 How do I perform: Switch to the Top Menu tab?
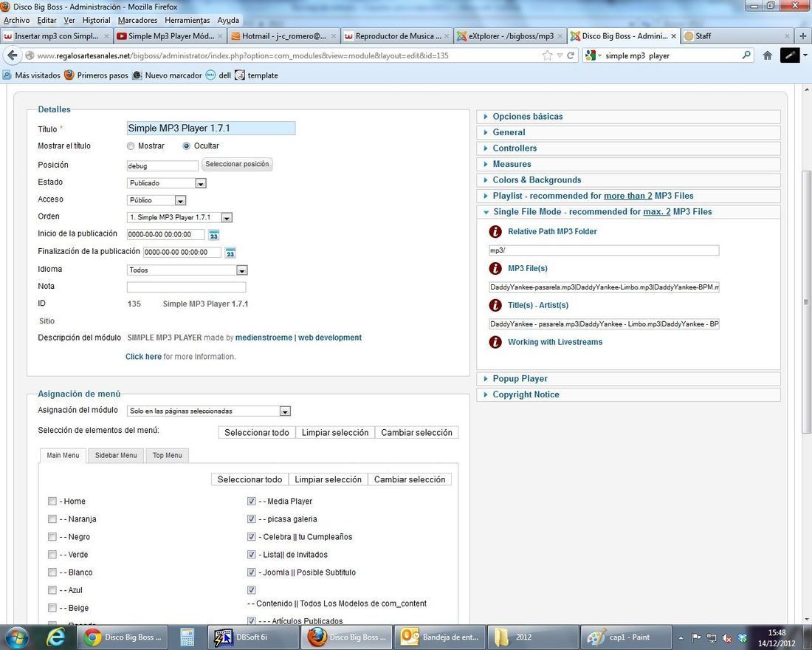point(168,455)
